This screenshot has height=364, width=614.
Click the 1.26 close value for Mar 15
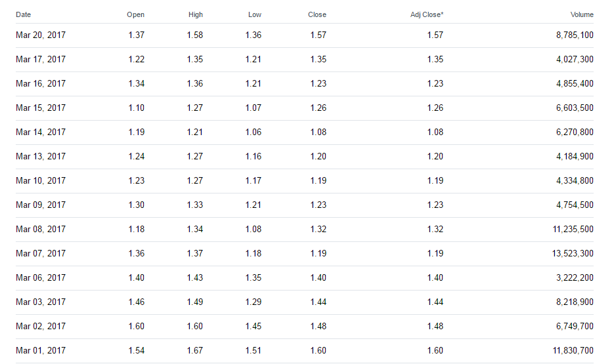click(x=318, y=108)
